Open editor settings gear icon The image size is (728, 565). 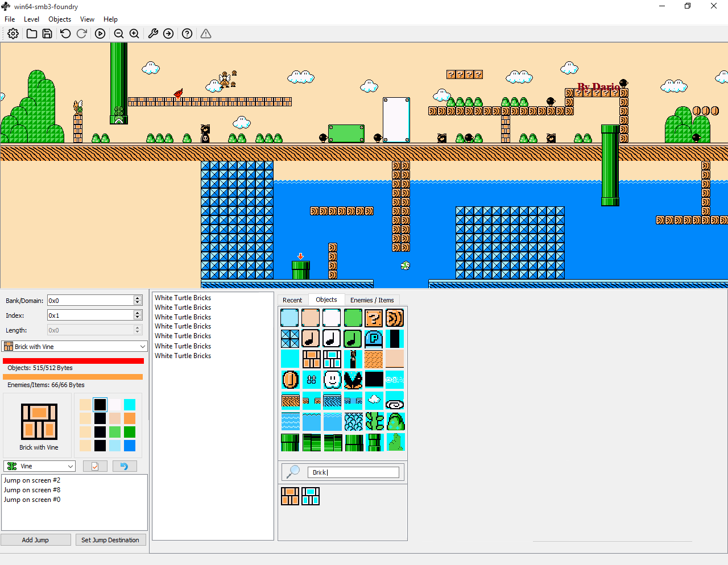pos(13,34)
